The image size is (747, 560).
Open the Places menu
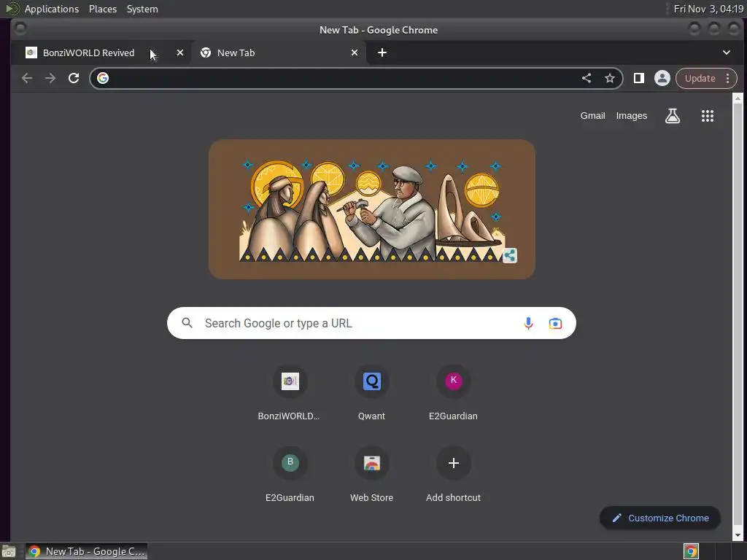[103, 9]
